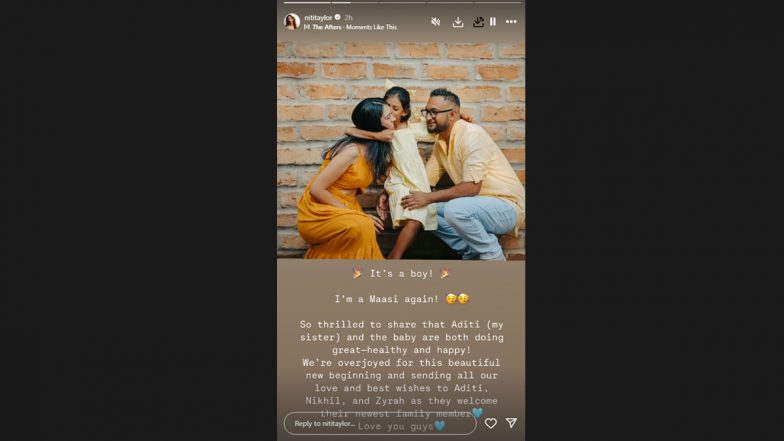
Task: Unmute the story audio speaker icon
Action: point(436,22)
